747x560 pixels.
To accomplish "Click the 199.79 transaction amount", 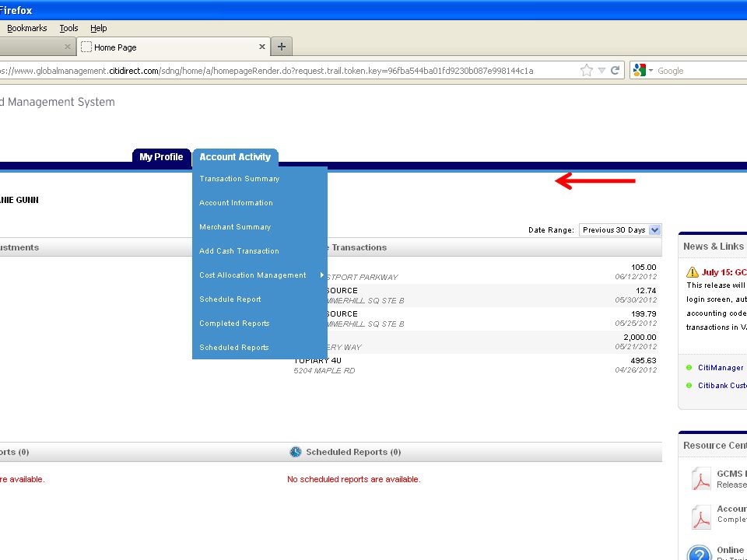I will (x=644, y=313).
